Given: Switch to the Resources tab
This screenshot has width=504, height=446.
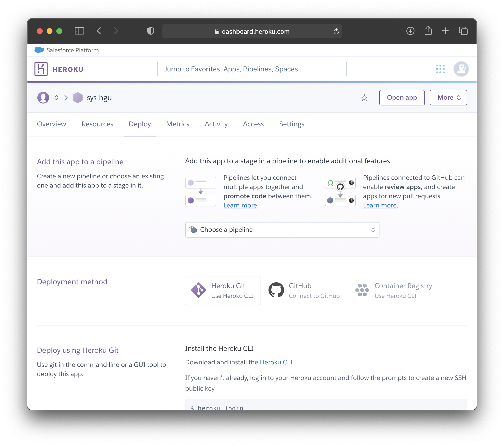Looking at the screenshot, I should 97,124.
